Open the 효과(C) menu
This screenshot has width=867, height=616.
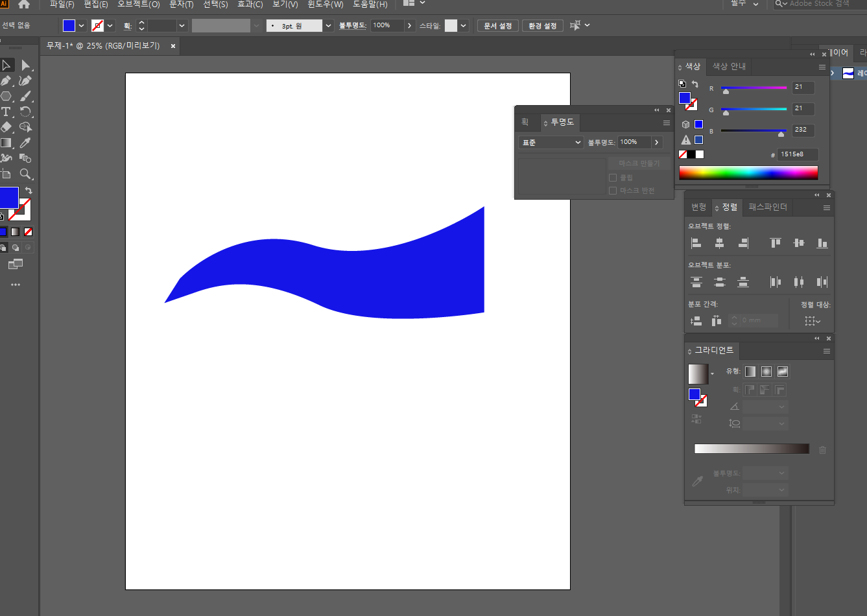point(250,5)
